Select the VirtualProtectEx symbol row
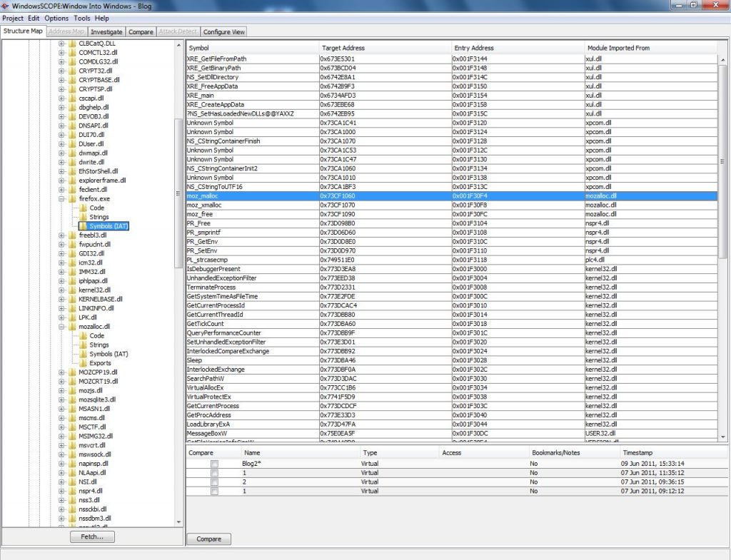This screenshot has height=560, width=731. (x=451, y=397)
